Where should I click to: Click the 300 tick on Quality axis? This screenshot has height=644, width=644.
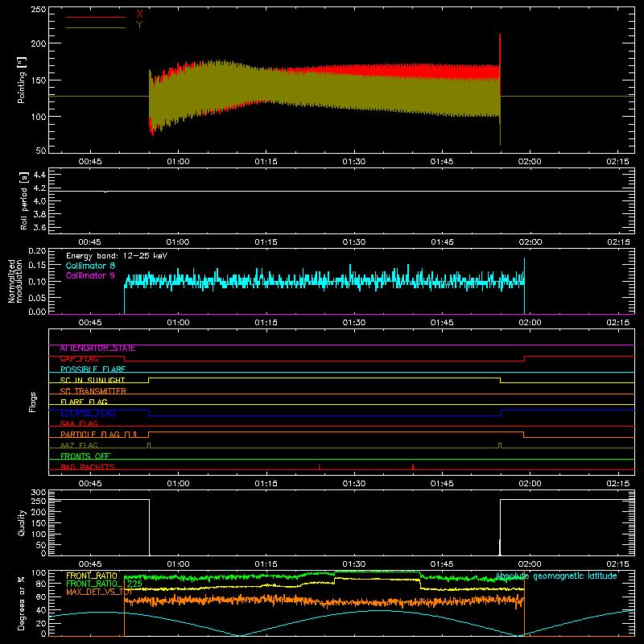coord(39,493)
